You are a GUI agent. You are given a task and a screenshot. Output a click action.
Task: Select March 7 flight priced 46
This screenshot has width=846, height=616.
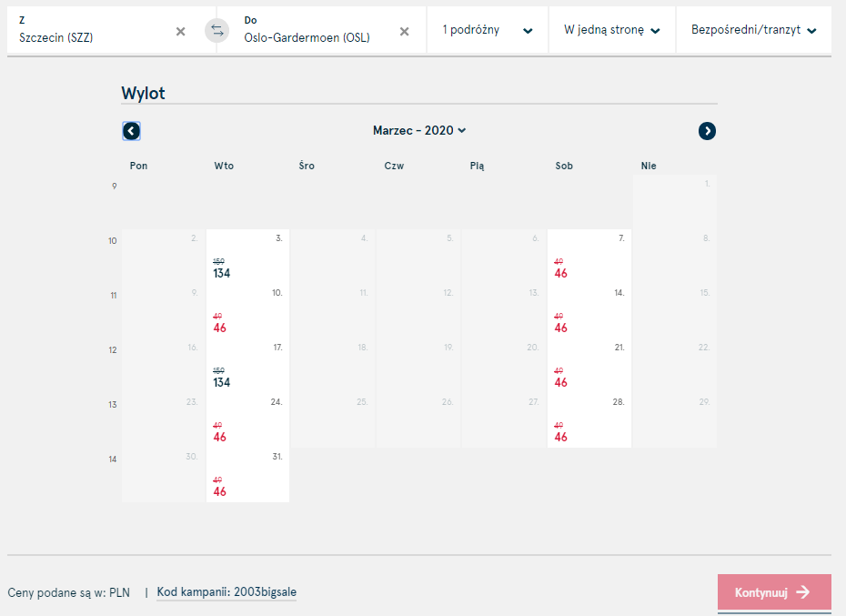click(589, 257)
